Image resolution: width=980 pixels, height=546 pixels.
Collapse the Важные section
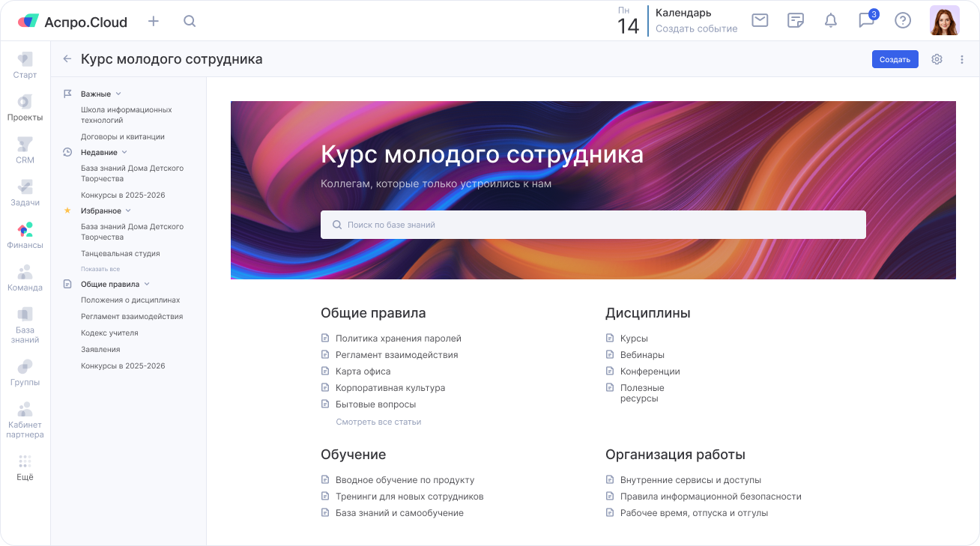118,94
